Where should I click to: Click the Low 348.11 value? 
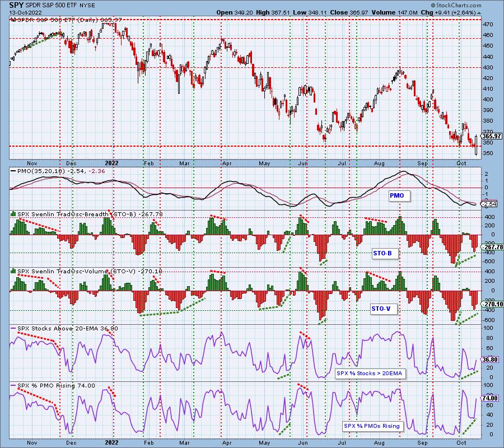tap(310, 12)
